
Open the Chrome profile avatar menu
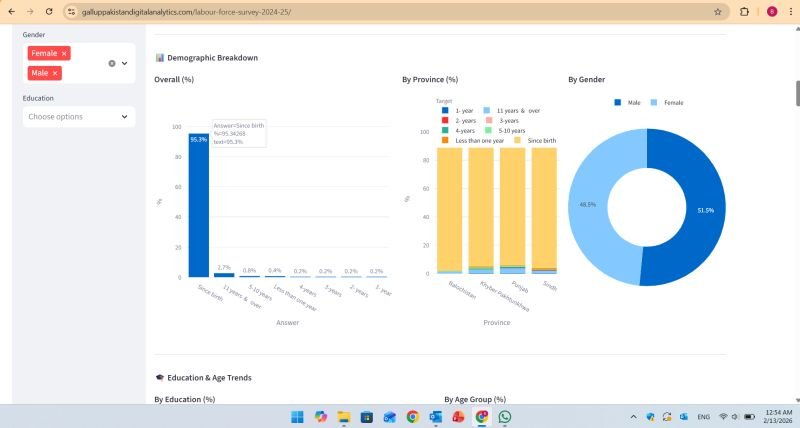pos(771,11)
